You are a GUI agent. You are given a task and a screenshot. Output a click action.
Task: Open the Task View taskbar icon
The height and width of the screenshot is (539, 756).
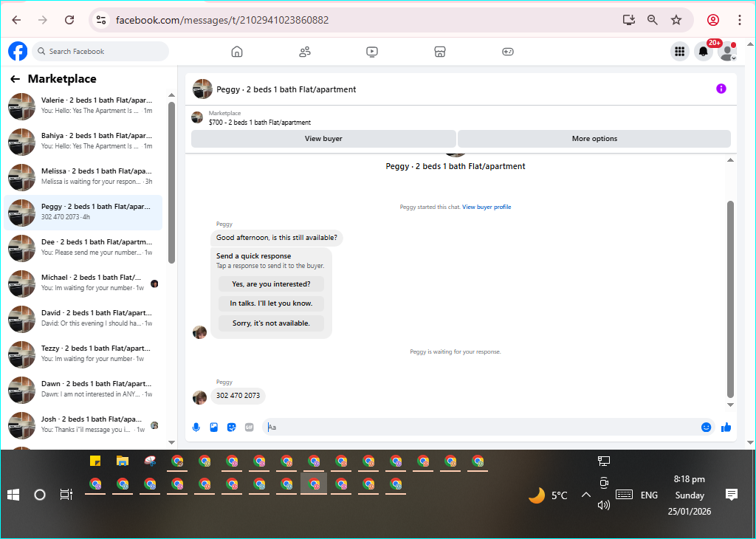point(66,495)
